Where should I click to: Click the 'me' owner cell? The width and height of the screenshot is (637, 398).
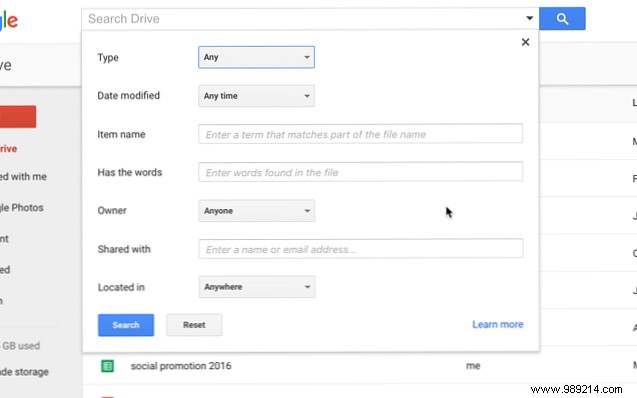(473, 366)
